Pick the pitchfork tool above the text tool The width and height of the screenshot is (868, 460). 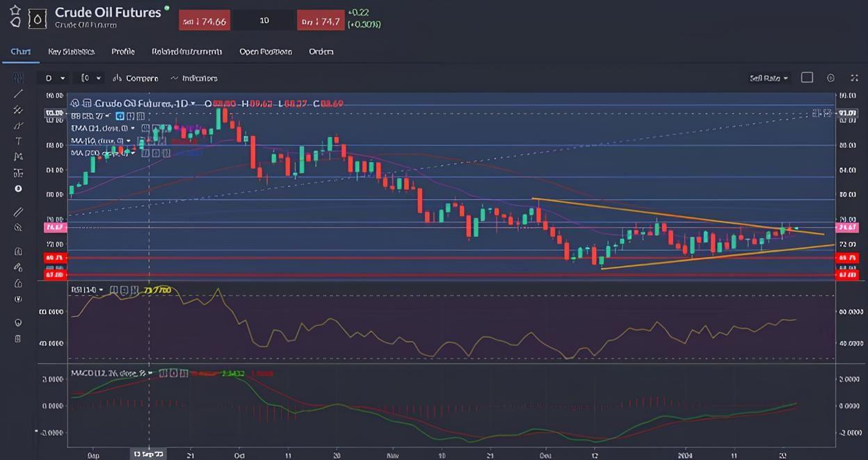pyautogui.click(x=18, y=126)
